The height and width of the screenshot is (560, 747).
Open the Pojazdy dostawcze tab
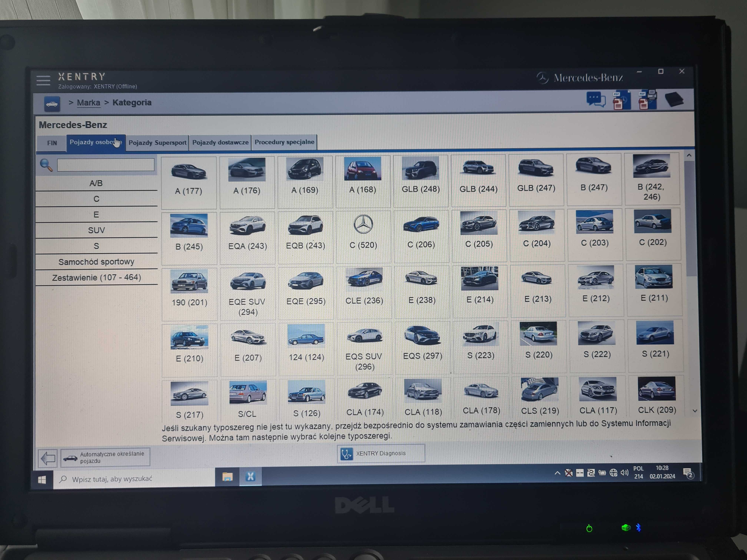pyautogui.click(x=220, y=142)
